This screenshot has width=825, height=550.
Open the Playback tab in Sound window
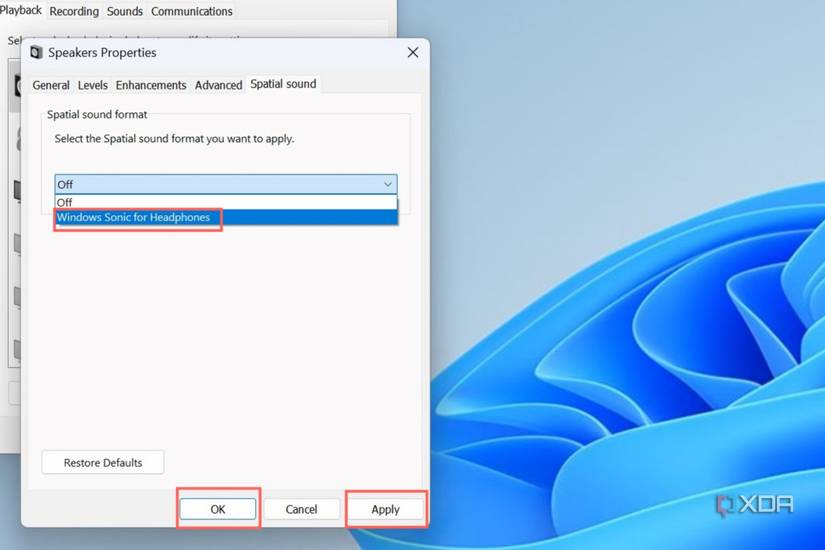tap(21, 11)
